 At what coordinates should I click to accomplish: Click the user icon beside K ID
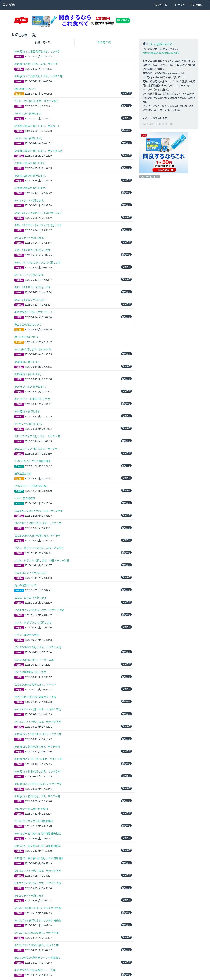pyautogui.click(x=144, y=44)
